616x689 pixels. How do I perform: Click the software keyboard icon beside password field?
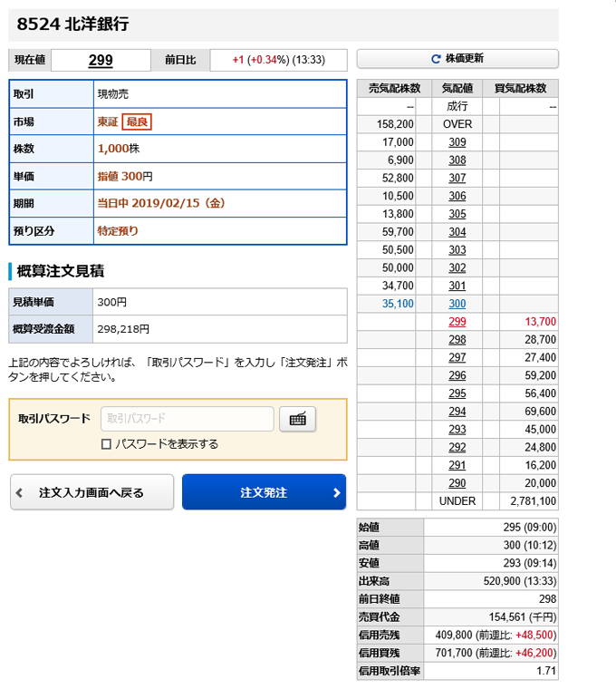click(297, 419)
